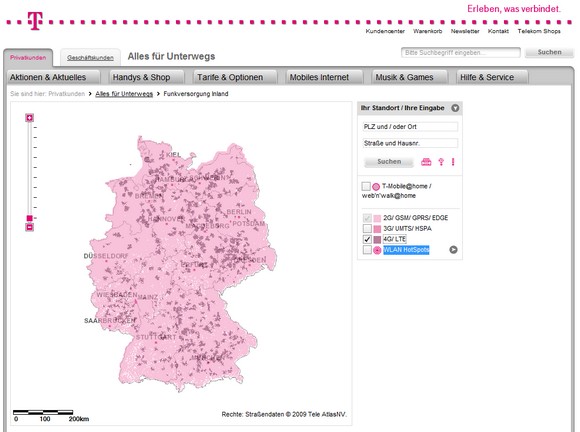Open the Aktionen & Aktuelles menu
Screen dimensions: 580x432
[x=54, y=77]
